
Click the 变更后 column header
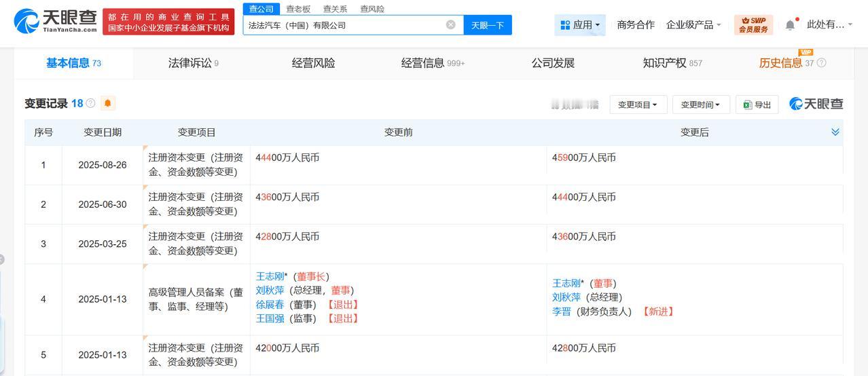point(695,132)
